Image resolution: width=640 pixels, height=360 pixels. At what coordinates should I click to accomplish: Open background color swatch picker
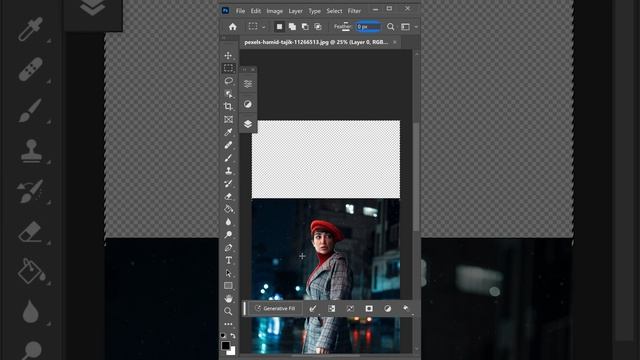click(232, 351)
